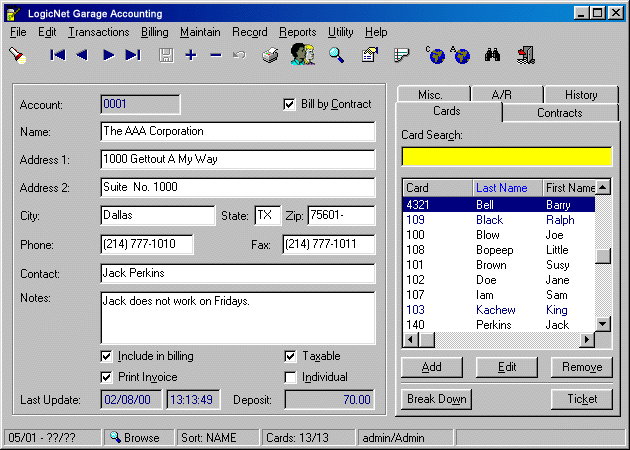Click the floppy disk save icon
Screen dimensions: 630x450
click(166, 55)
